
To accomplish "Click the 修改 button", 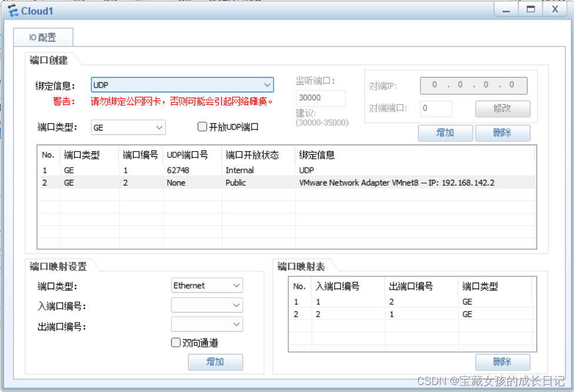I will click(x=502, y=109).
